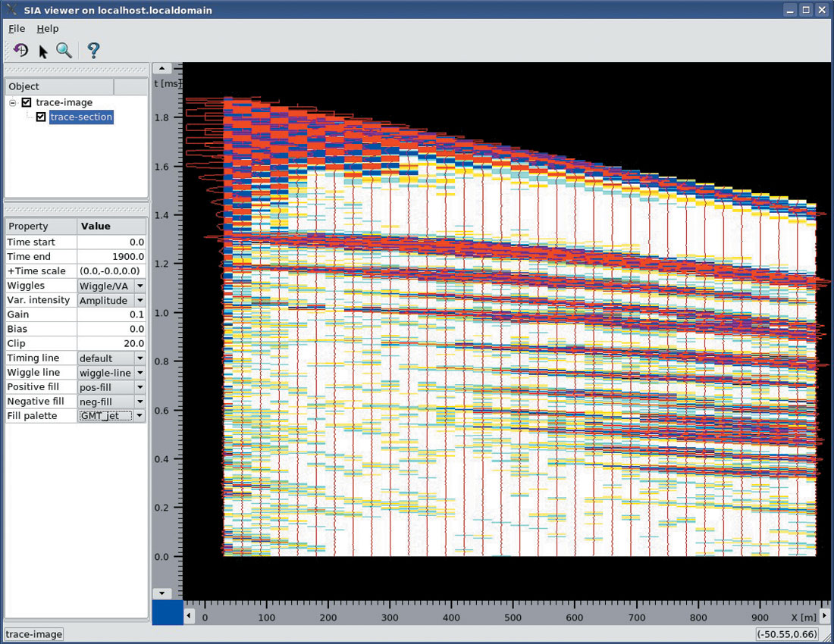Click the Clip value 20.0
This screenshot has height=644, width=834.
coord(111,343)
